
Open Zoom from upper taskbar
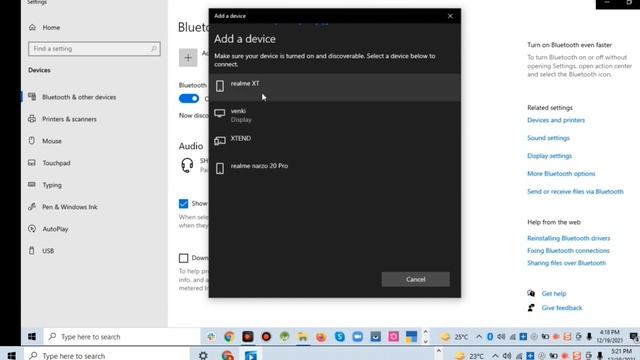pos(358,337)
